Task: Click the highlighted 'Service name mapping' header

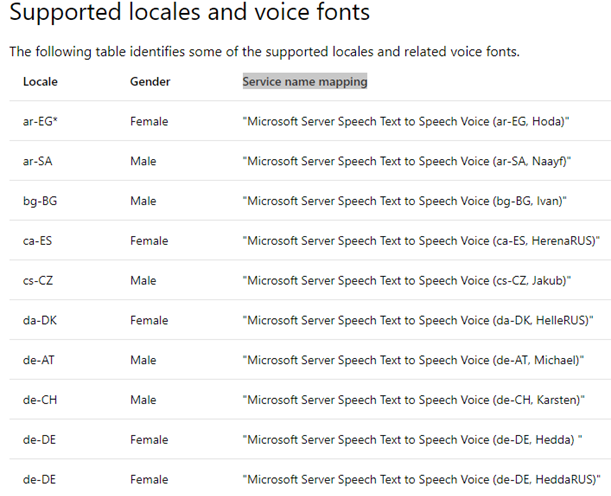Action: [x=304, y=81]
